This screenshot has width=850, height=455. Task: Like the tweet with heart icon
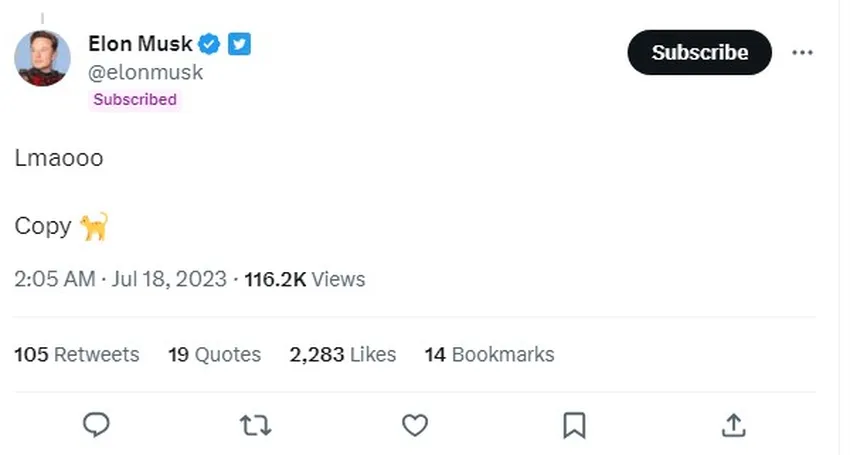[x=415, y=425]
